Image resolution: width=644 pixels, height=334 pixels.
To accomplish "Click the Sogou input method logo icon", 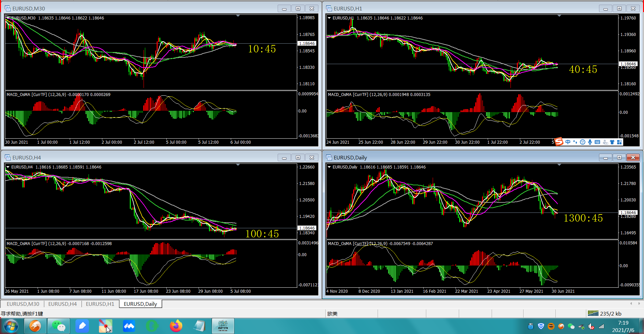I will point(559,142).
